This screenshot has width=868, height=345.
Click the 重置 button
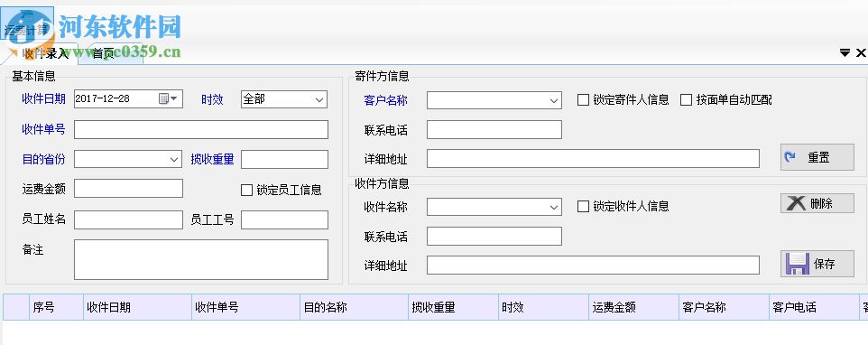click(817, 157)
